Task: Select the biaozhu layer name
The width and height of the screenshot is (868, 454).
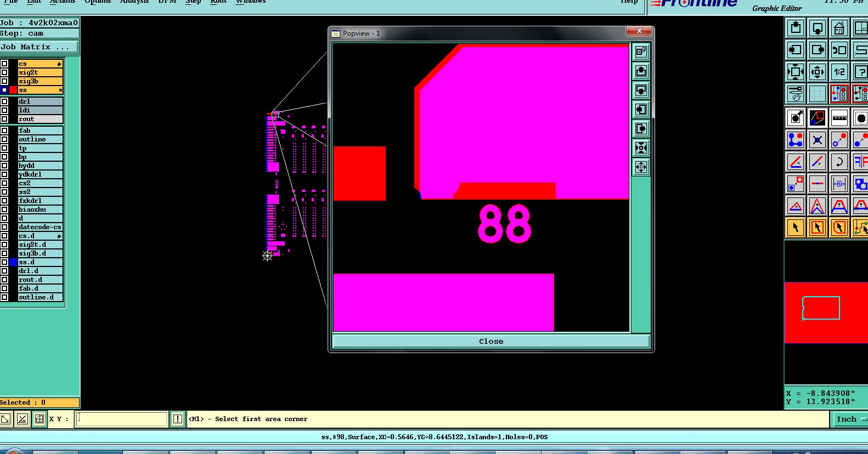Action: tap(40, 209)
